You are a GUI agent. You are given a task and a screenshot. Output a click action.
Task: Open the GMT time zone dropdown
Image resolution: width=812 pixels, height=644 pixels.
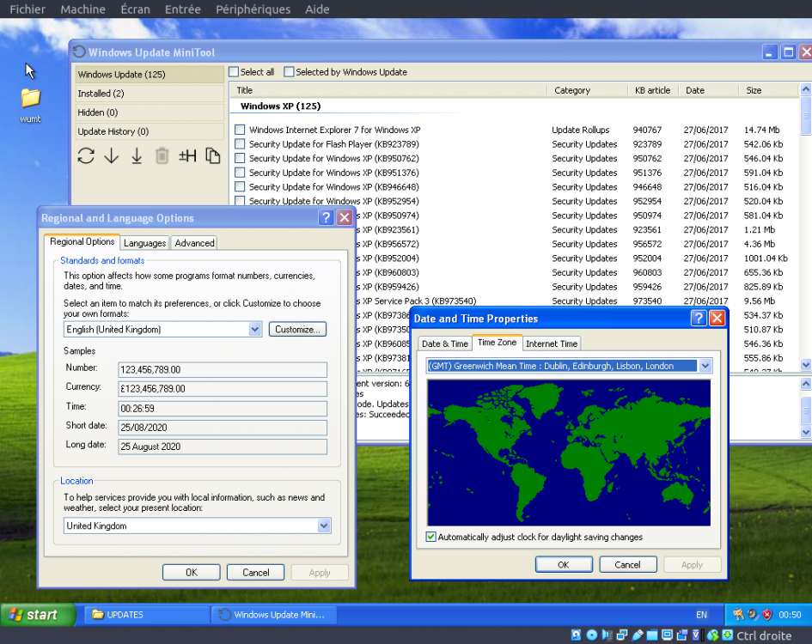[x=705, y=366]
